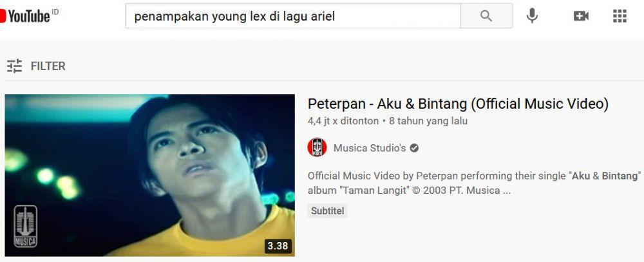Open the Musica Studio's channel name link
Image resolution: width=644 pixels, height=262 pixels.
click(370, 148)
